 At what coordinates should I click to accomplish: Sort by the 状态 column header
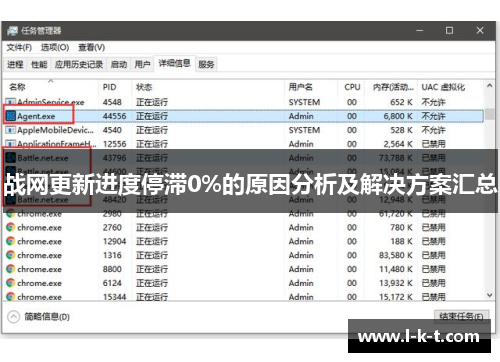(x=208, y=87)
